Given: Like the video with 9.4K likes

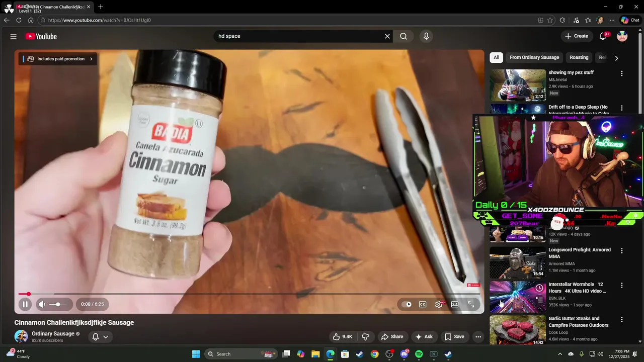Looking at the screenshot, I should coord(342,337).
